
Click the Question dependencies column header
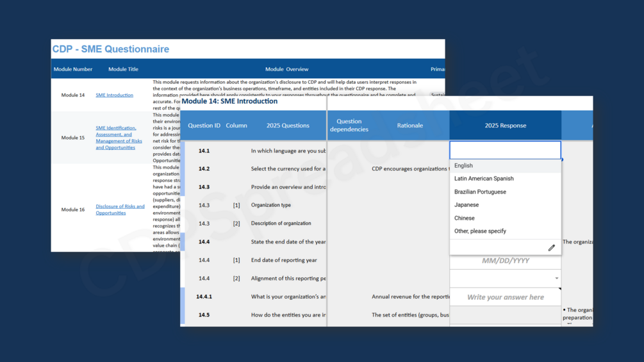[x=349, y=125]
